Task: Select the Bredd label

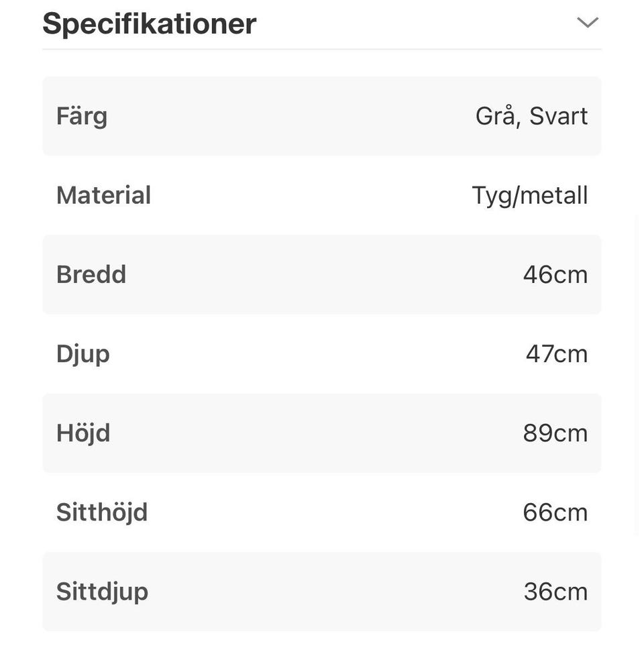Action: pos(91,274)
